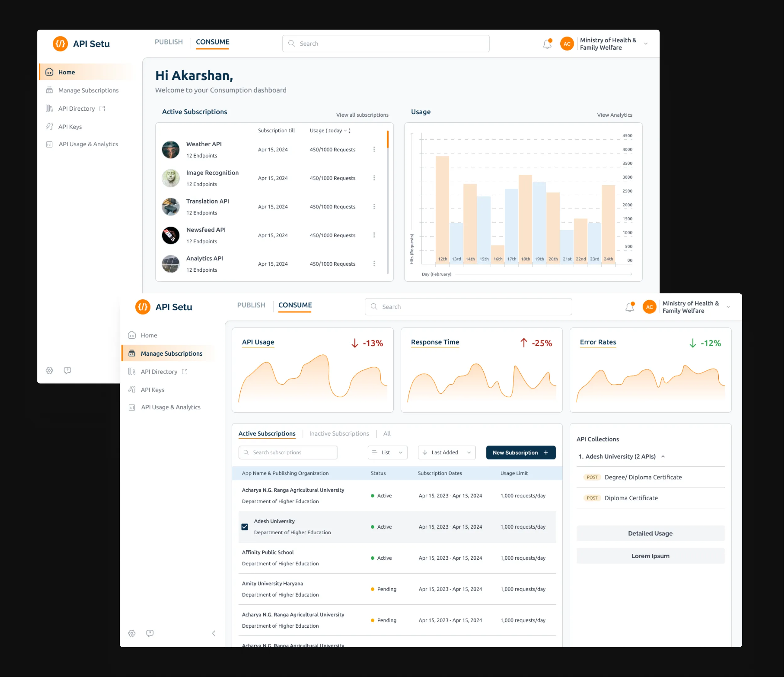
Task: Uncheck the Adesh University row checkbox
Action: click(x=245, y=527)
